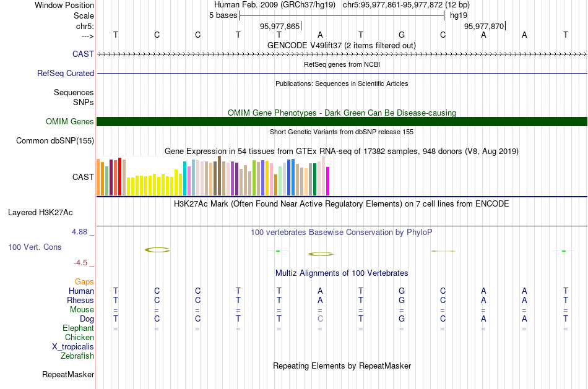
Task: Click the OMIM Genes track label
Action: tap(69, 121)
